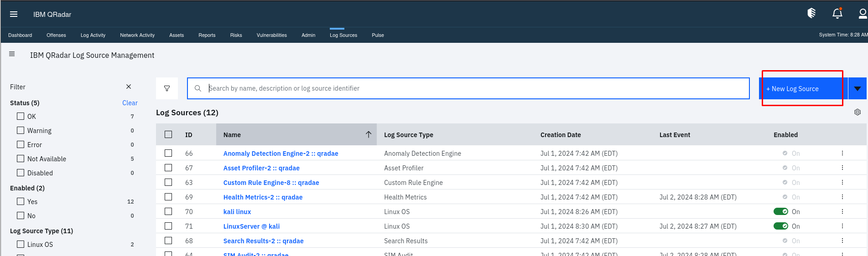Open Asset Profiler-2 :: qradae link

point(261,168)
